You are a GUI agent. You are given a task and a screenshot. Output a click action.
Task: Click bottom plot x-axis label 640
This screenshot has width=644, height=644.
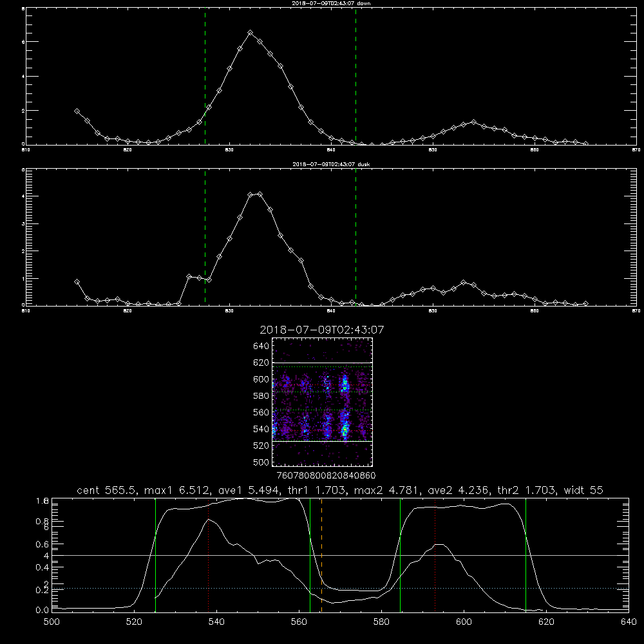pyautogui.click(x=629, y=622)
